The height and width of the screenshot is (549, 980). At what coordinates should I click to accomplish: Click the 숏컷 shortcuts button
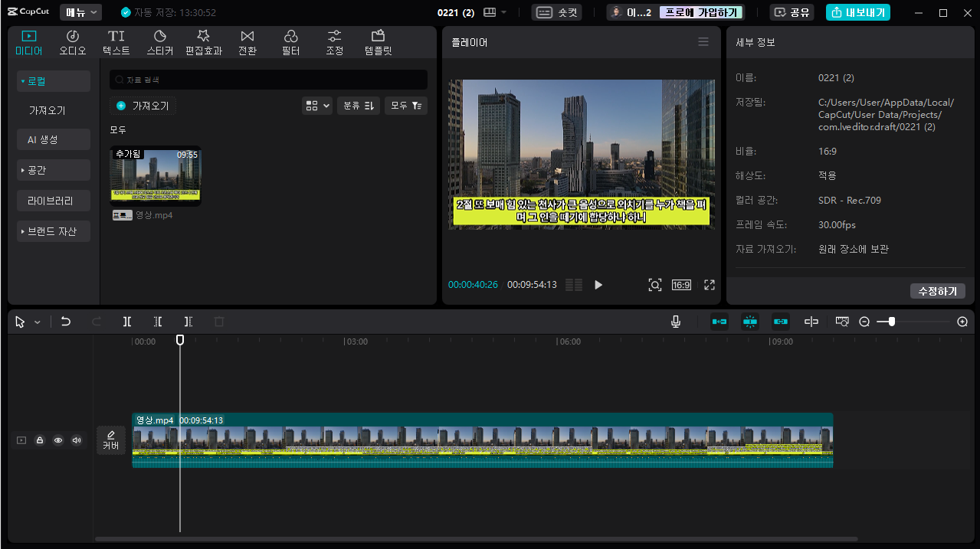click(556, 12)
